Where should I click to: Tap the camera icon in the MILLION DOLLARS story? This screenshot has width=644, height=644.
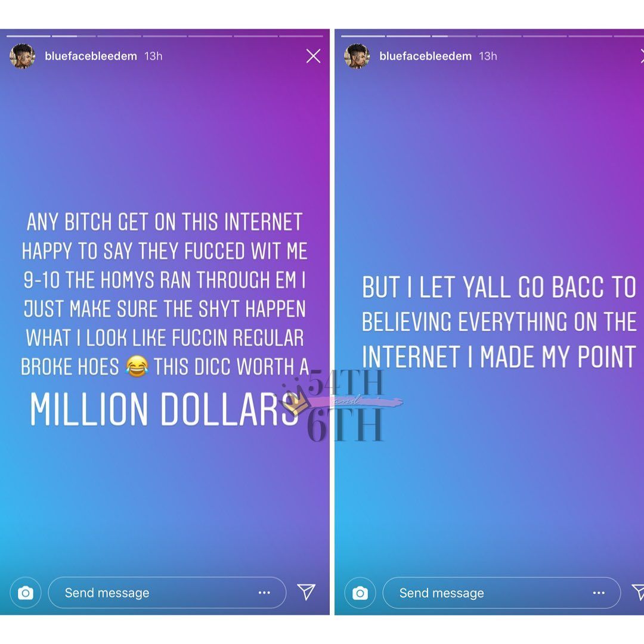tap(26, 593)
